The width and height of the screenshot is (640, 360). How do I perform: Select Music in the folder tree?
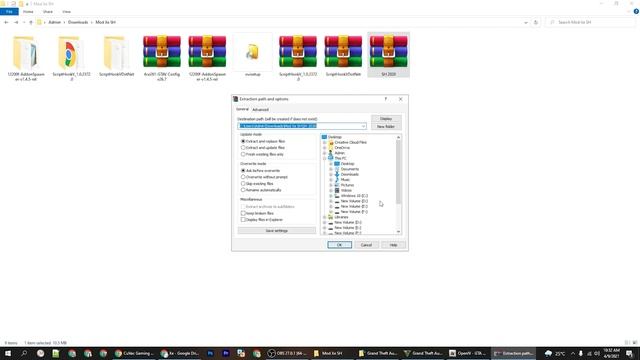click(x=345, y=180)
